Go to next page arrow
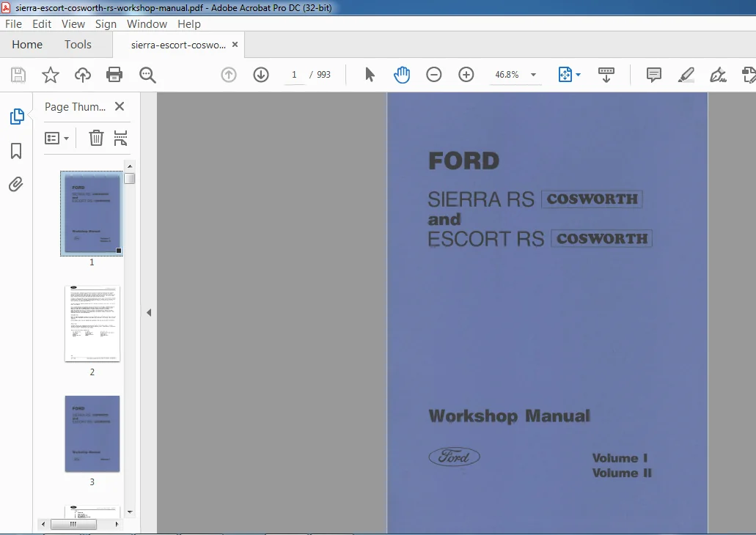This screenshot has width=756, height=535. [x=261, y=75]
